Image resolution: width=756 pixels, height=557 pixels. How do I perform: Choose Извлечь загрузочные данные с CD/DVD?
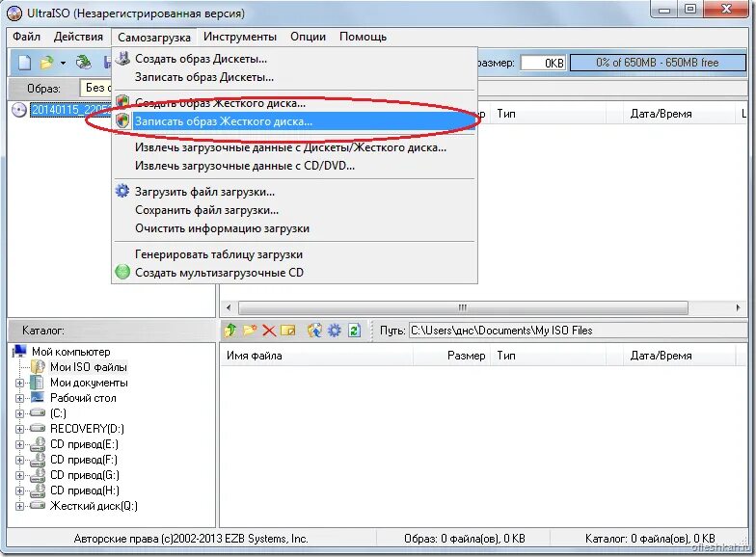pos(295,166)
